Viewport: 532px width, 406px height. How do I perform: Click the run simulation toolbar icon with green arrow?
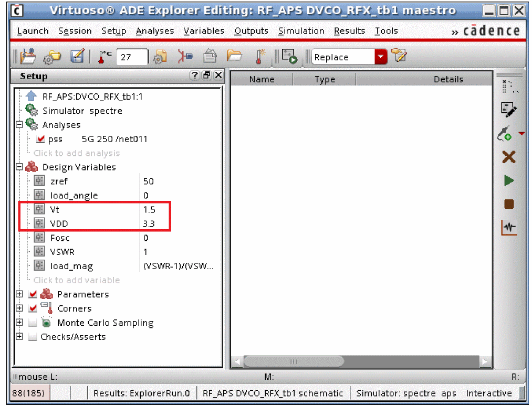[x=289, y=56]
